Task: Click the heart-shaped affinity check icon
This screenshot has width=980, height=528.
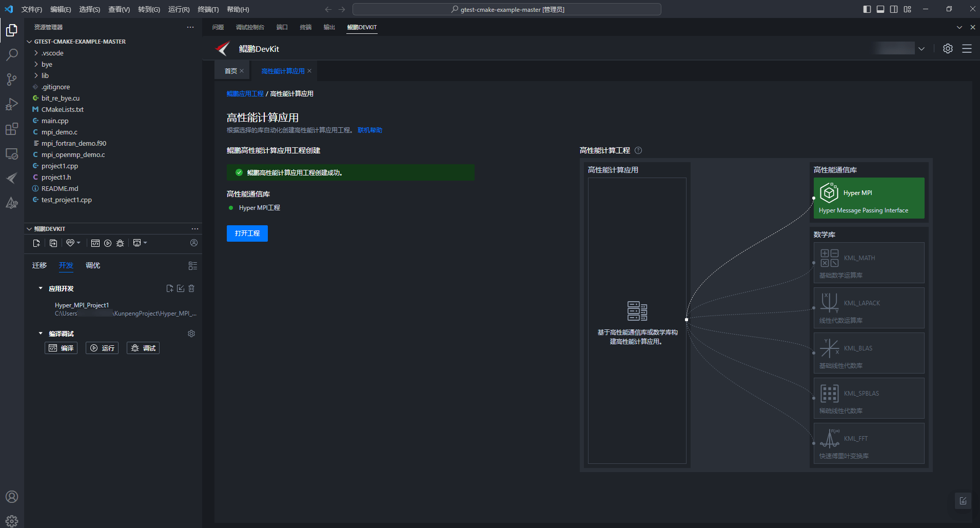Action: pos(70,243)
